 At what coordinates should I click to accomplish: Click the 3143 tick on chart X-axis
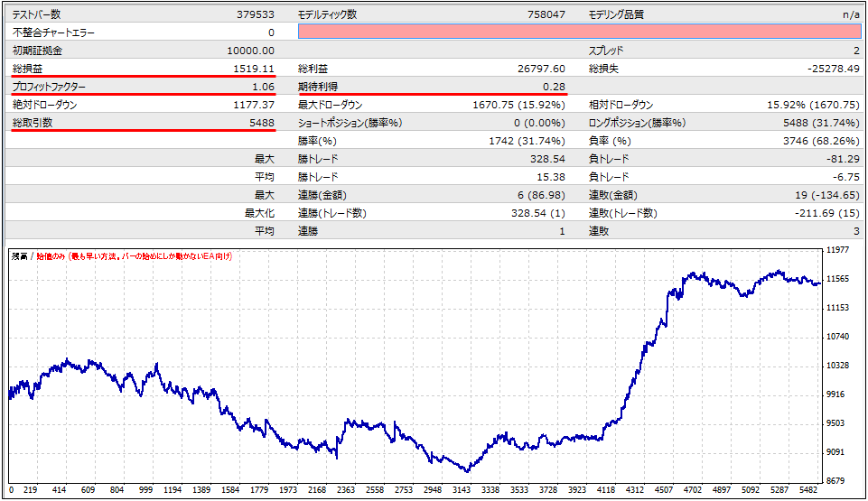pos(462,489)
